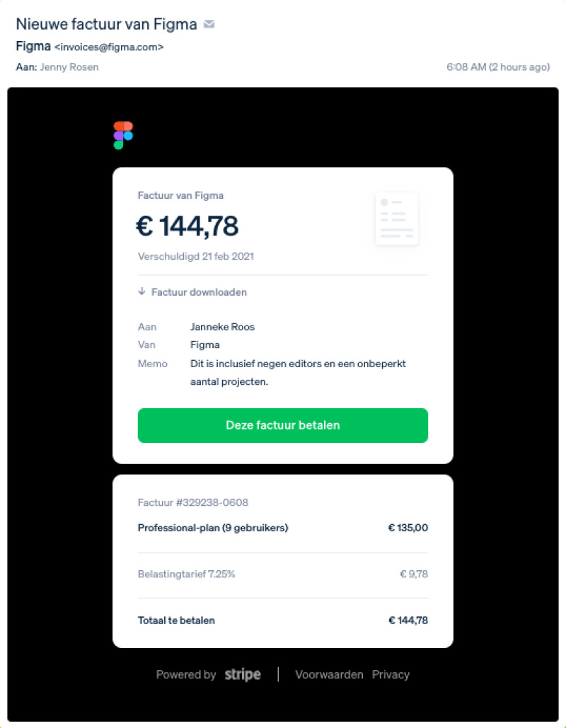Click the Figma sender name

[33, 47]
